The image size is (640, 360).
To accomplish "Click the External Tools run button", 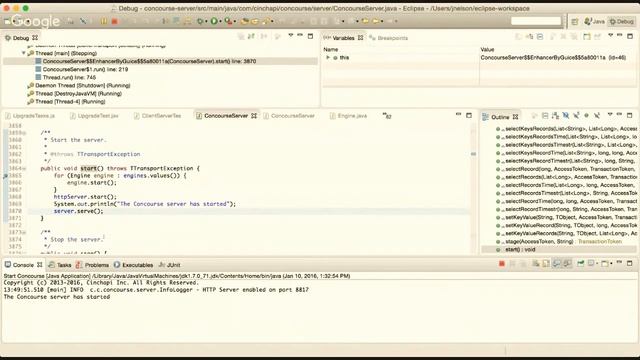I will [228, 21].
